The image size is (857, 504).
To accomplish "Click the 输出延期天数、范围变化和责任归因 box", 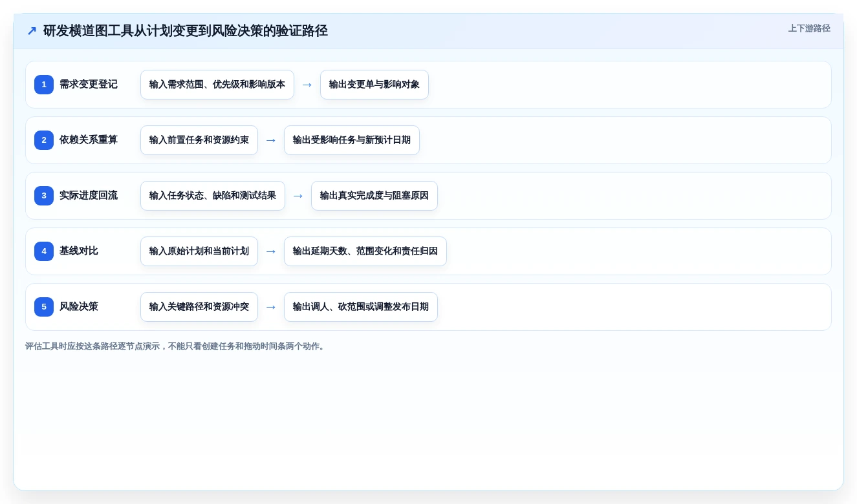I will [365, 251].
